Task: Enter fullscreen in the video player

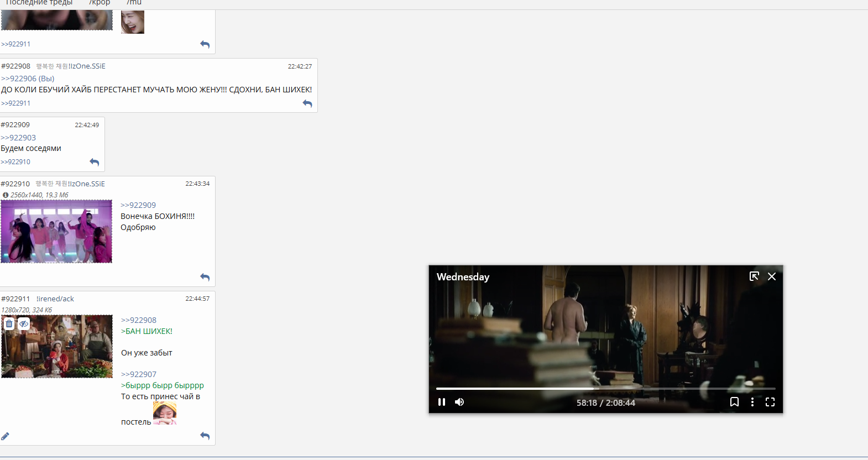Action: point(770,402)
